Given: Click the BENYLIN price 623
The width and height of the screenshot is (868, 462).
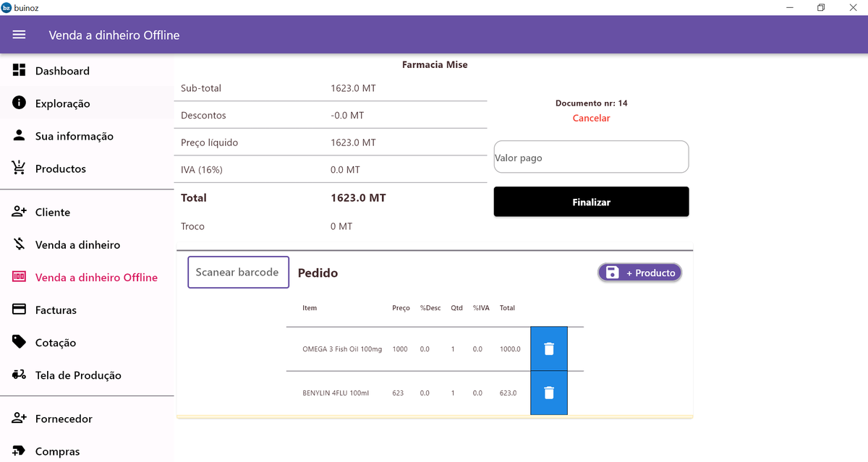Looking at the screenshot, I should click(x=398, y=393).
